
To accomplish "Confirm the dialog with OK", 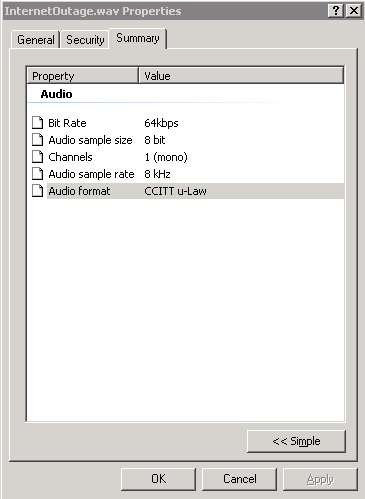I will pos(158,479).
